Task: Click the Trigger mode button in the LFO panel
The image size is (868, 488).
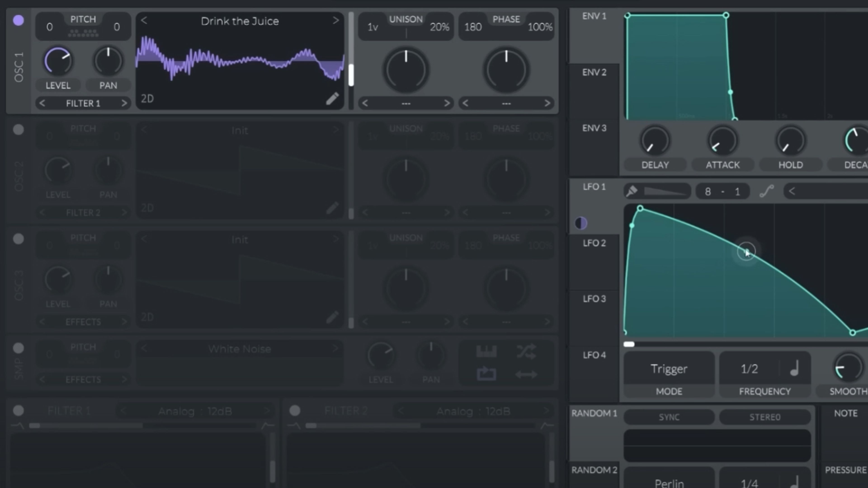Action: [x=669, y=368]
